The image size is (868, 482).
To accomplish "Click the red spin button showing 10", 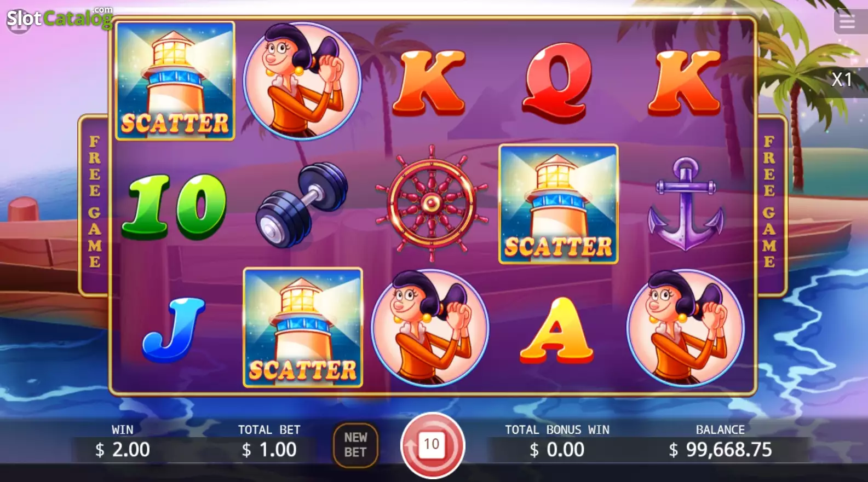I will 432,445.
